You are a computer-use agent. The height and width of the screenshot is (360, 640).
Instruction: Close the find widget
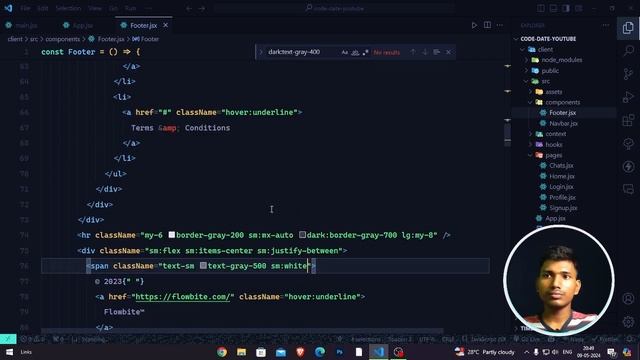(x=449, y=52)
